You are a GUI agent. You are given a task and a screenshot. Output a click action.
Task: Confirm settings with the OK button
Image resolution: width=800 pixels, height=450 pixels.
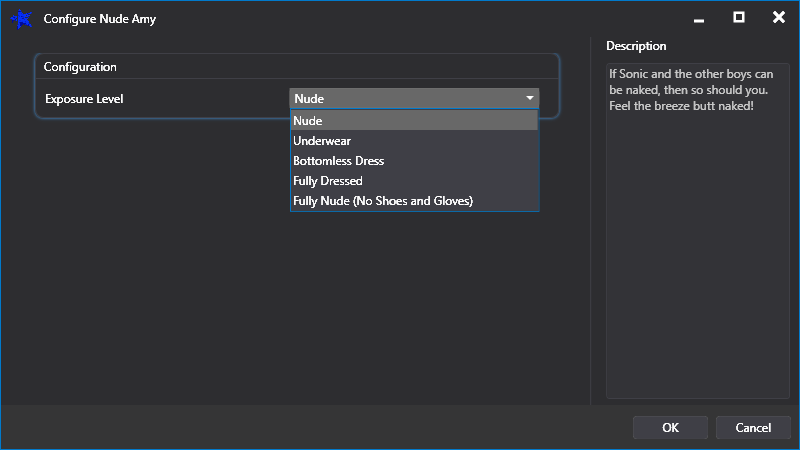point(670,428)
